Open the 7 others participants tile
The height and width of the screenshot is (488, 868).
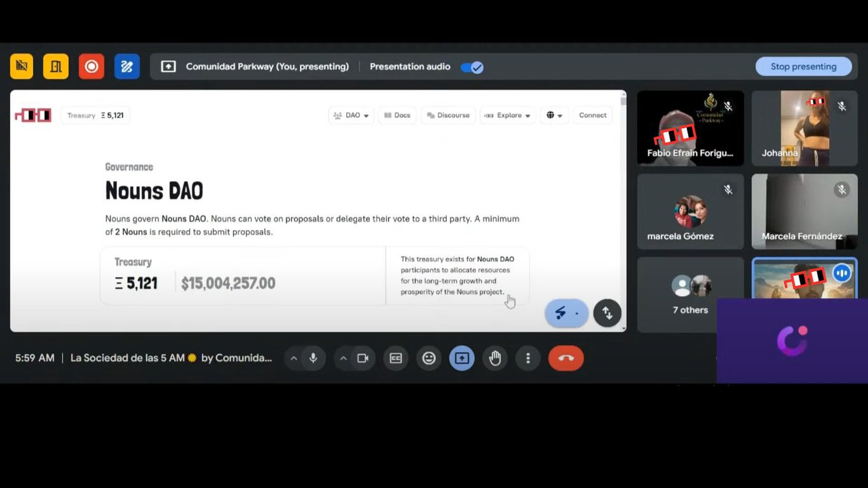tap(691, 294)
